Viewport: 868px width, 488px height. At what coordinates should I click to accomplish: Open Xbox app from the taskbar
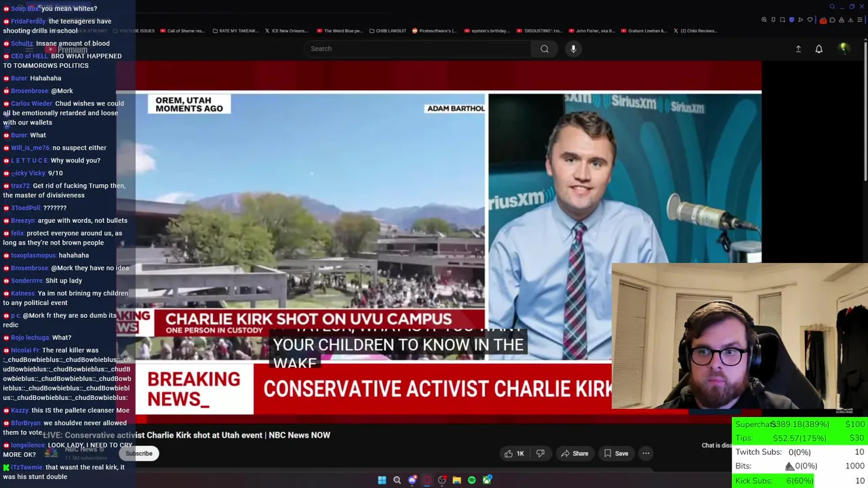click(x=487, y=480)
